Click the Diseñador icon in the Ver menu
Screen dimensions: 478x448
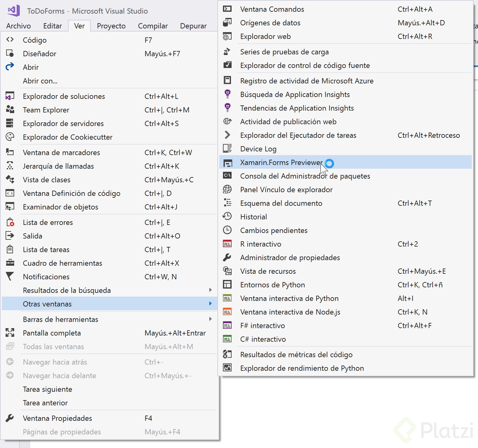pos(10,53)
